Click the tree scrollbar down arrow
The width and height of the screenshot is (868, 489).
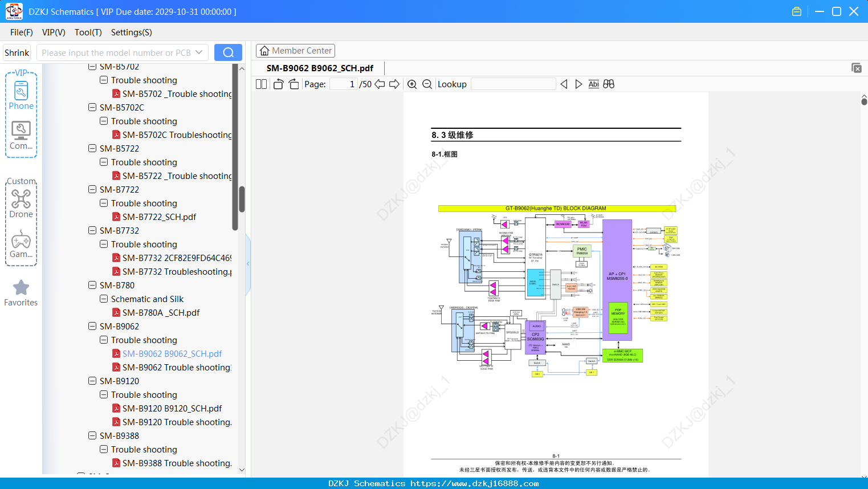point(242,470)
